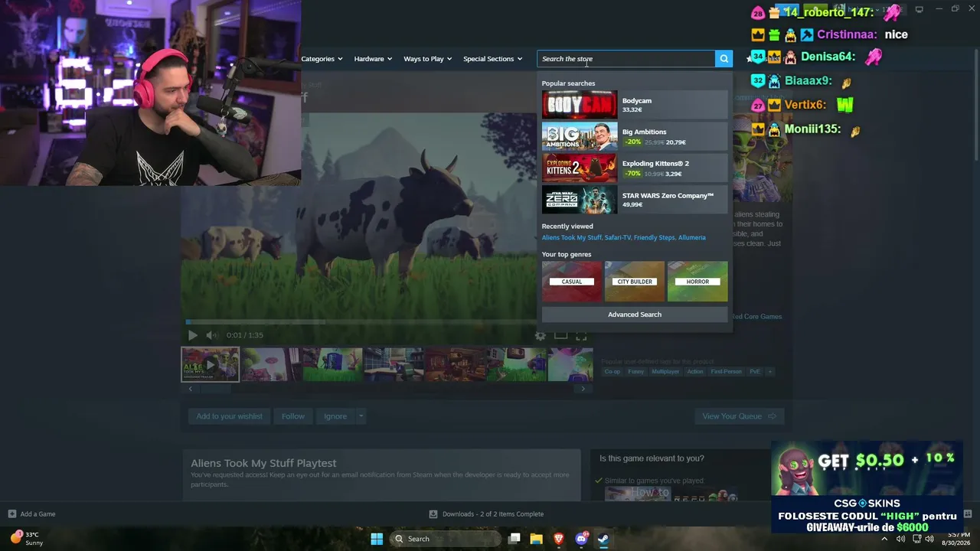The width and height of the screenshot is (980, 551).
Task: Click the Action tag
Action: coord(695,372)
